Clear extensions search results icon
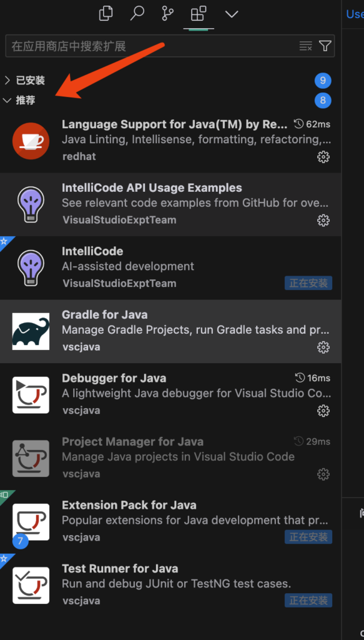 (306, 46)
